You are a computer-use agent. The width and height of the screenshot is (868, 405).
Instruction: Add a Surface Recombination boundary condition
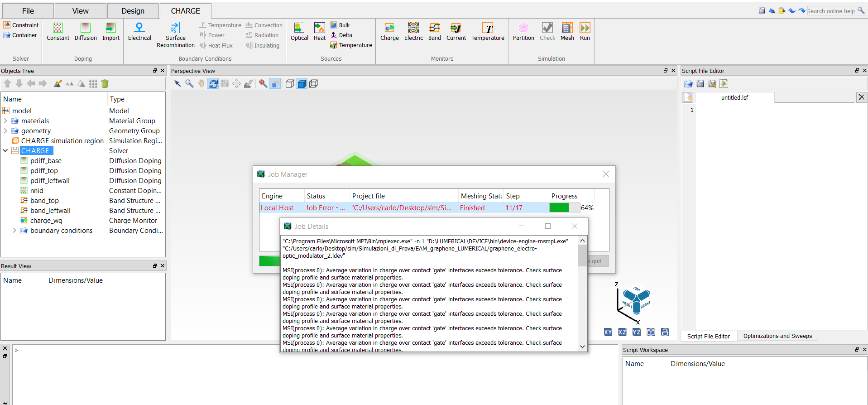[x=176, y=35]
